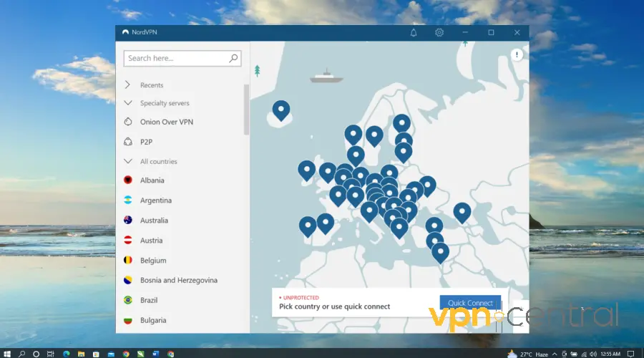This screenshot has height=358, width=644.
Task: Click the Brazil flag icon
Action: coord(128,300)
